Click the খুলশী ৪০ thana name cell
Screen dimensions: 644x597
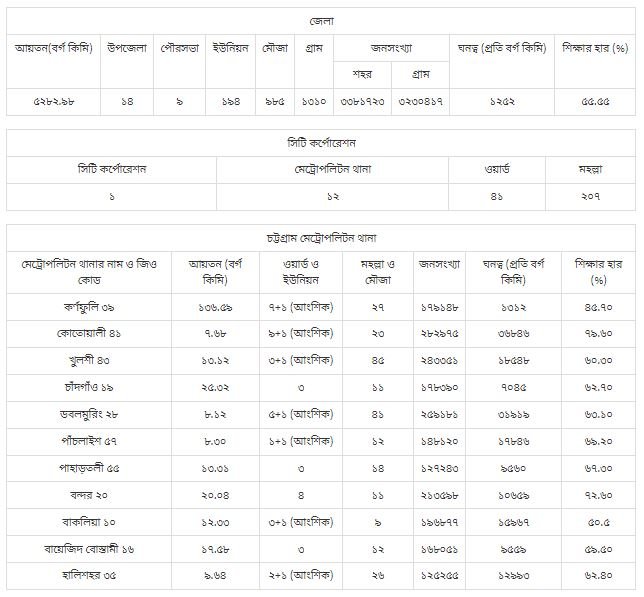[94, 357]
